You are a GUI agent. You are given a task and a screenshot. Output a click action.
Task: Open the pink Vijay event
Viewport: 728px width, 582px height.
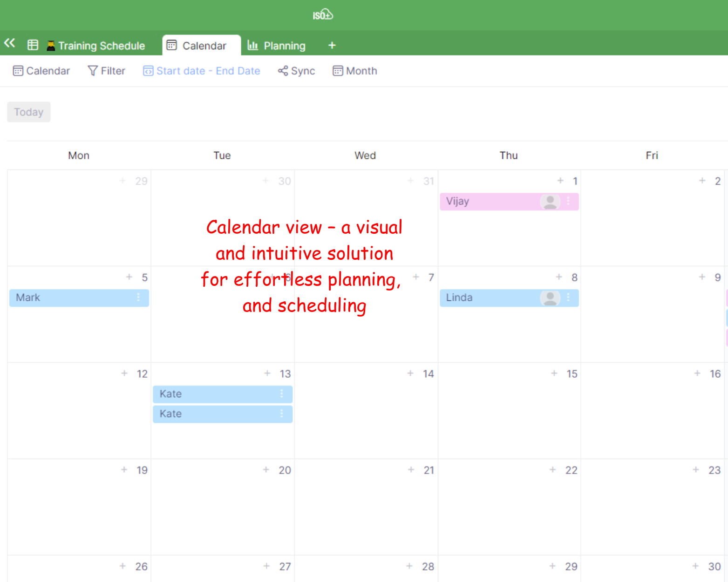point(489,202)
